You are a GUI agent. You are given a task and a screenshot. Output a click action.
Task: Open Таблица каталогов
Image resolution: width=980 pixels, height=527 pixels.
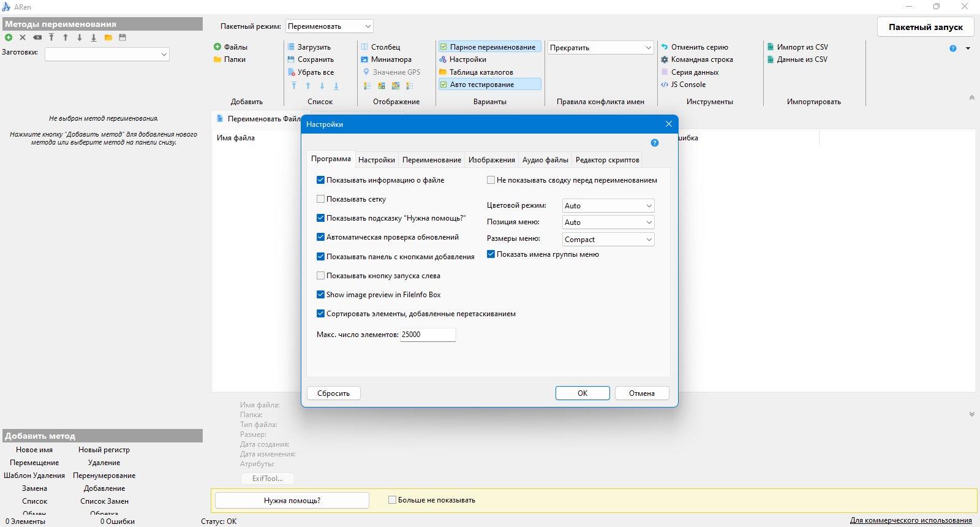tap(476, 72)
